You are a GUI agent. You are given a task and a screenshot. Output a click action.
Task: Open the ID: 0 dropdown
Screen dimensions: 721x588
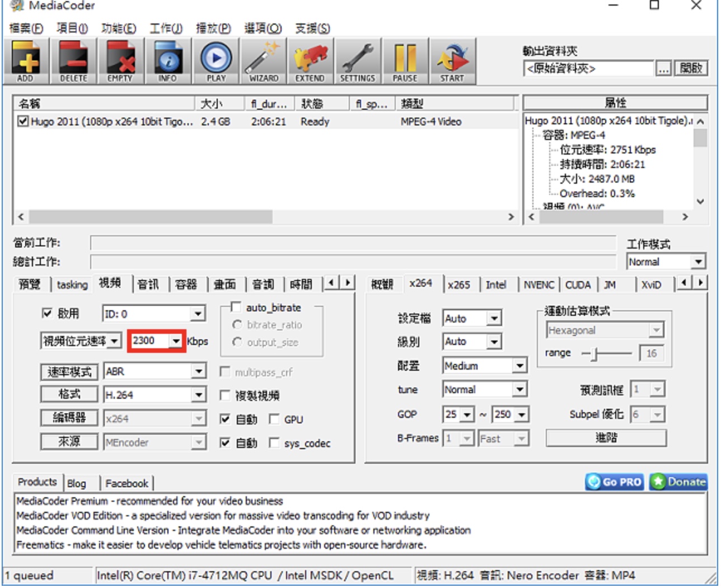click(154, 314)
